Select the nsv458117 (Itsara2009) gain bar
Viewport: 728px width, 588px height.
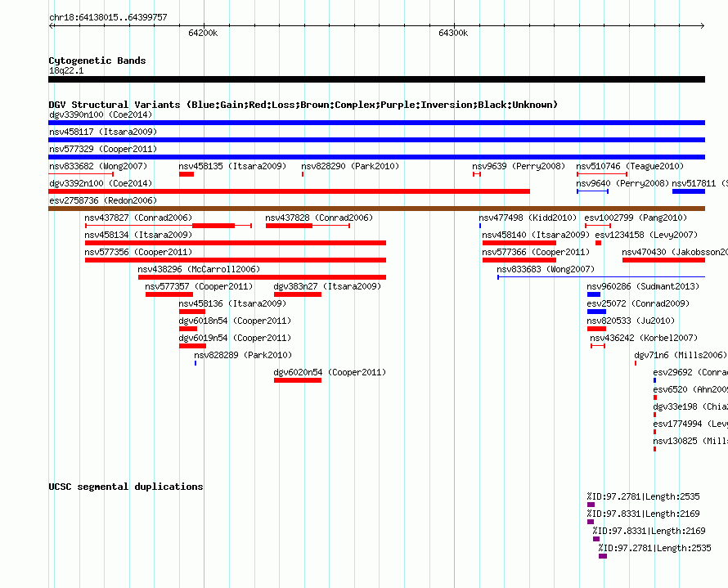[376, 140]
